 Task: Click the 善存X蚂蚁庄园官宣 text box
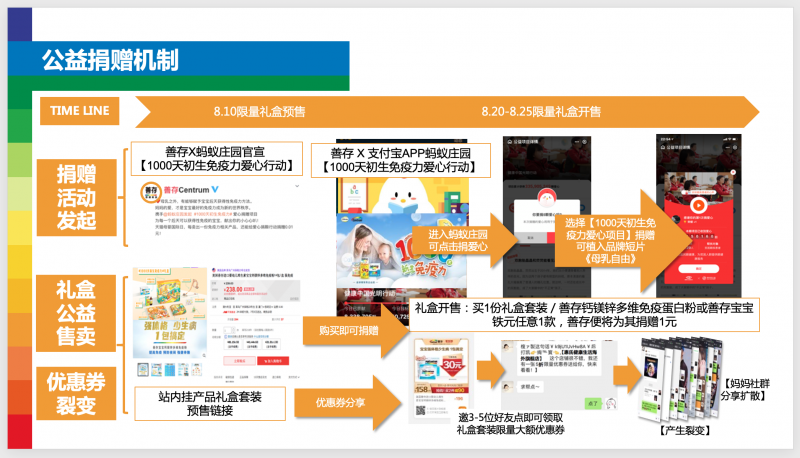pos(217,159)
